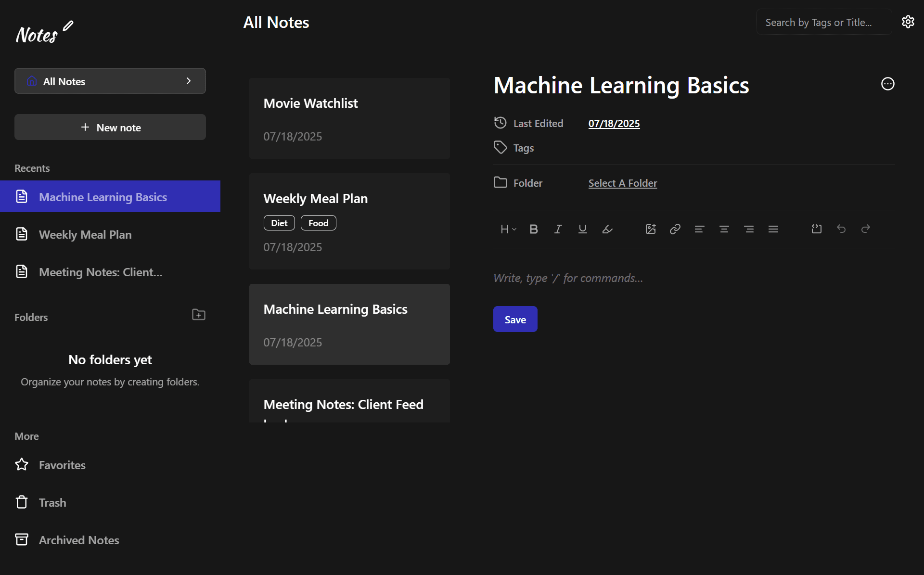The image size is (924, 575).
Task: Toggle bold formatting in editor toolbar
Action: (x=533, y=229)
